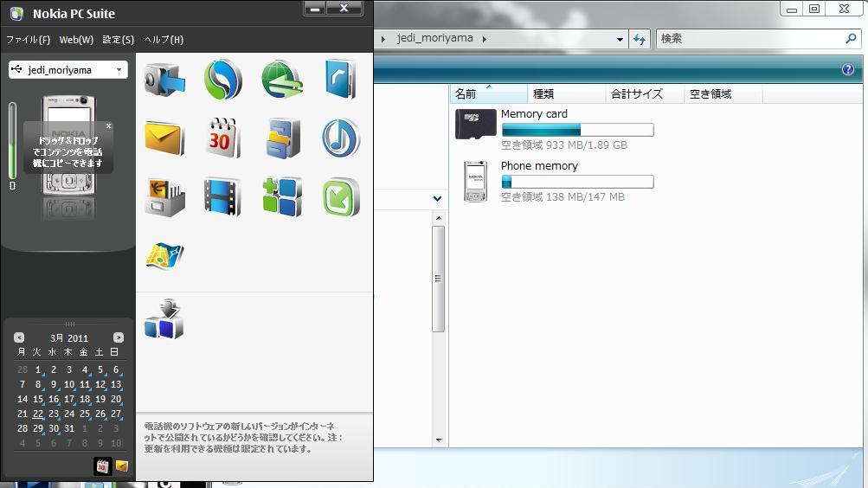Sort by 名前 column header

[x=489, y=94]
